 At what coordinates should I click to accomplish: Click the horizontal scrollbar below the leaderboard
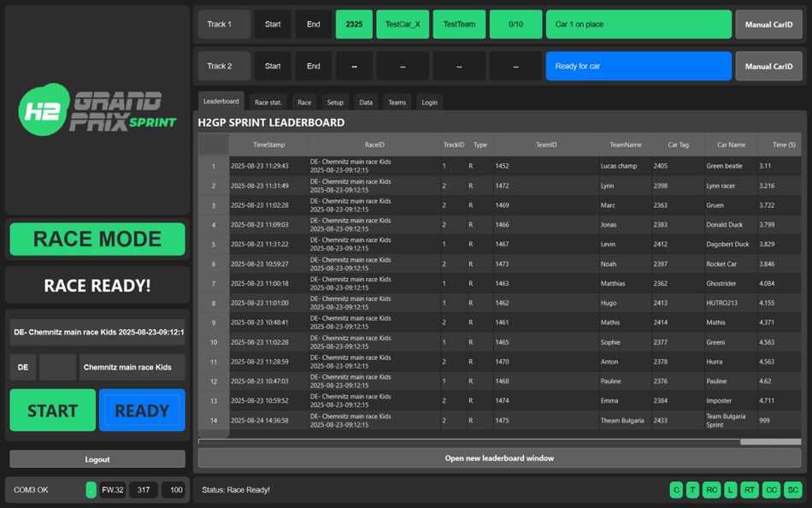click(x=499, y=440)
